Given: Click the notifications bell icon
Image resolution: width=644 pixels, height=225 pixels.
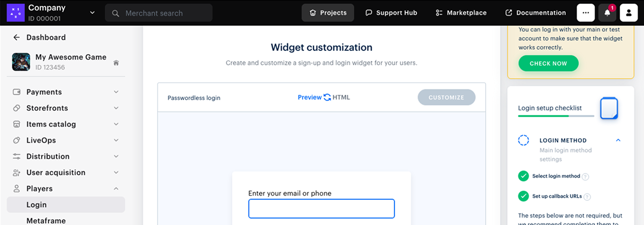Looking at the screenshot, I should click(607, 13).
